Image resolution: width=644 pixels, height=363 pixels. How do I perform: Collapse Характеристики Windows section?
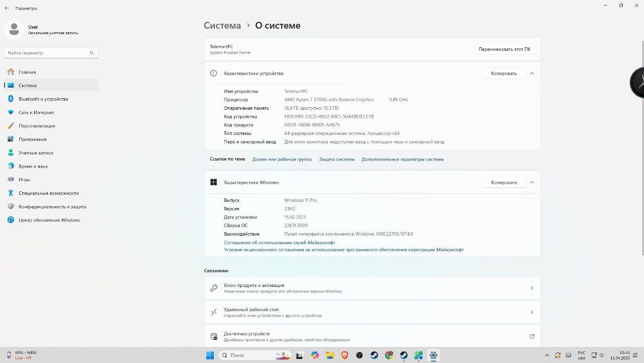532,182
